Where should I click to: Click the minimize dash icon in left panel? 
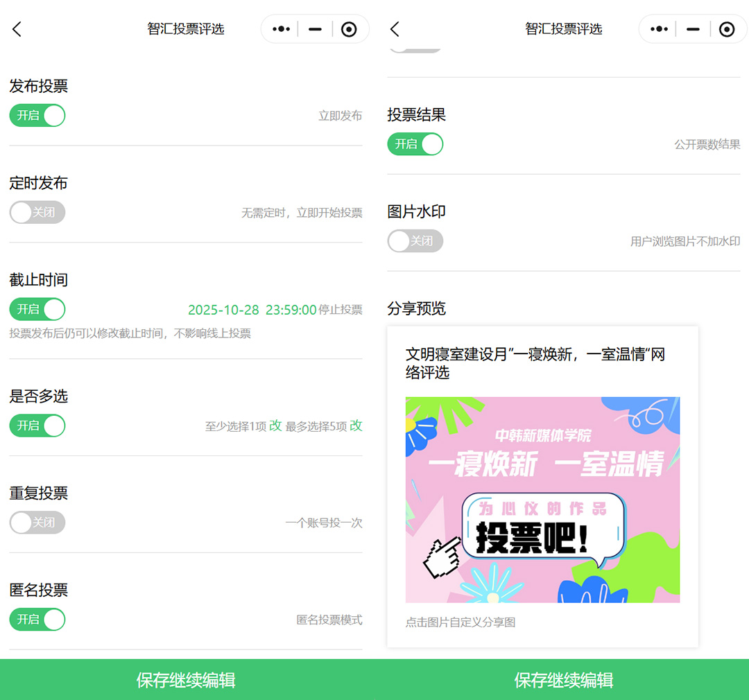tap(315, 29)
